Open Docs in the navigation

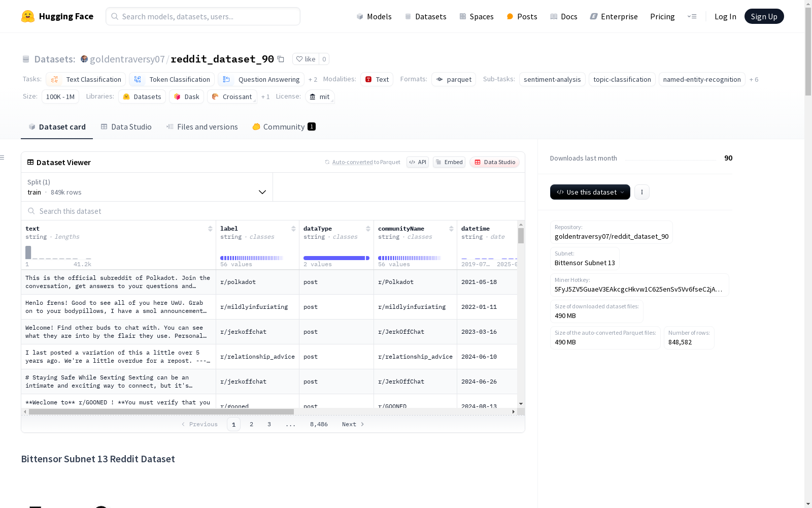pyautogui.click(x=564, y=16)
